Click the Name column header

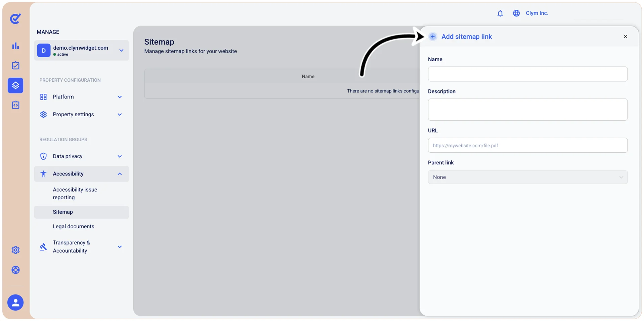pyautogui.click(x=308, y=76)
